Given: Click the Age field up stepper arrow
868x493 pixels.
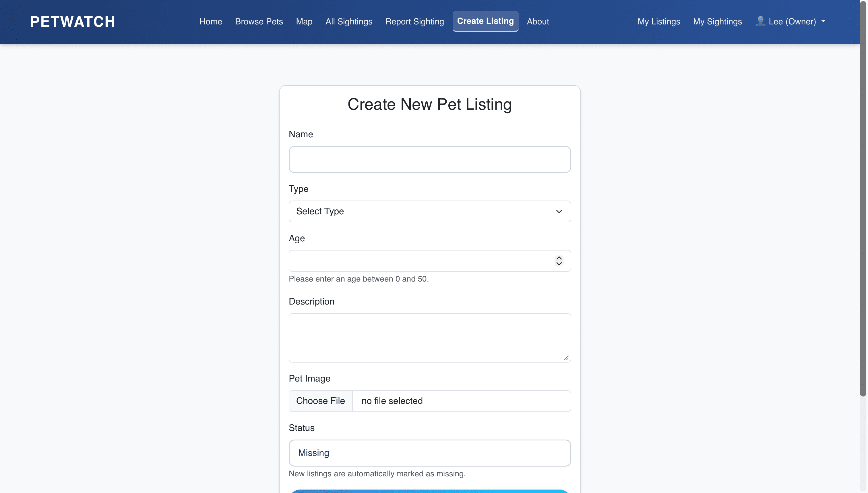Looking at the screenshot, I should click(559, 258).
